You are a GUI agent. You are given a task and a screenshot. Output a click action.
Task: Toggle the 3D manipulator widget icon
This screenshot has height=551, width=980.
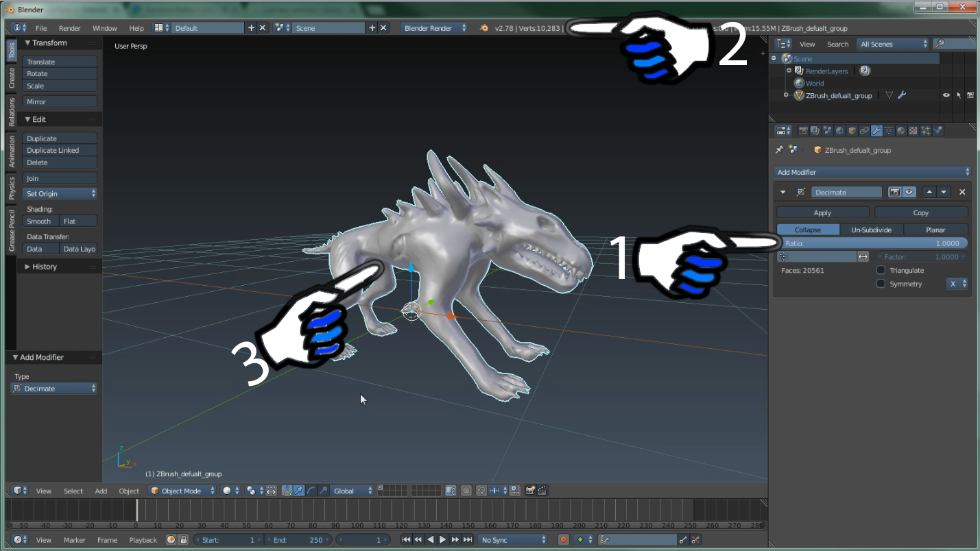(287, 491)
